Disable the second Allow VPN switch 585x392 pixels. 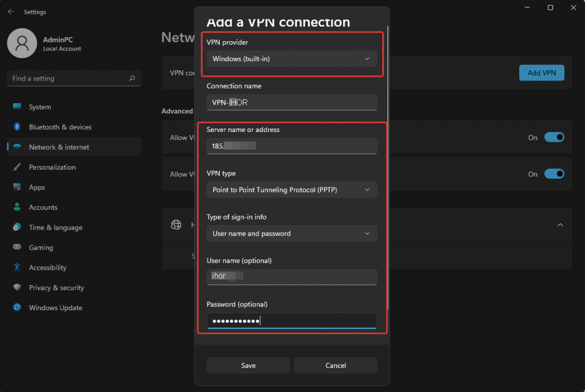(554, 174)
